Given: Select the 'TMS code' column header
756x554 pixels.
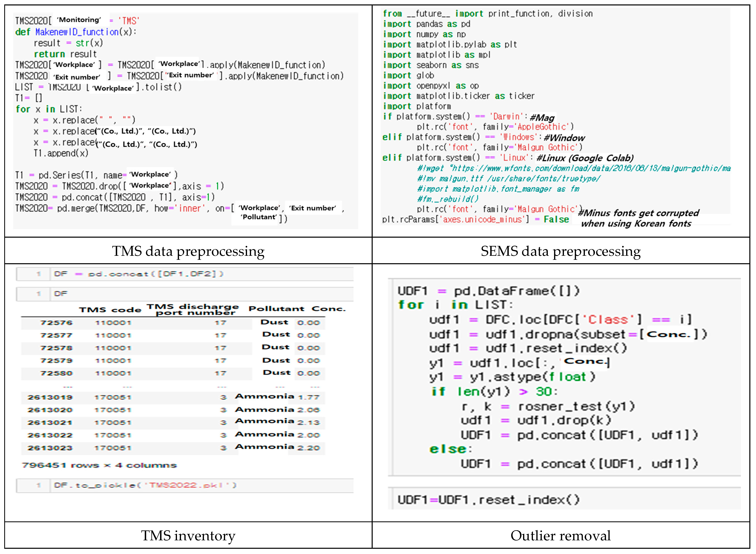Looking at the screenshot, I should pos(110,310).
